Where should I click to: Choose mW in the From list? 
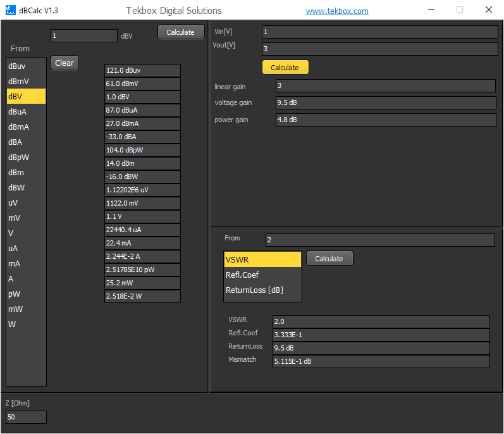pyautogui.click(x=26, y=309)
